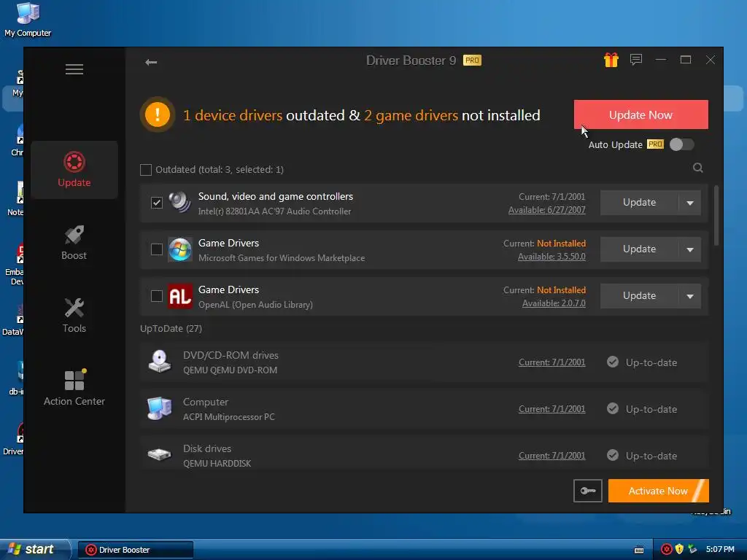The image size is (747, 560).
Task: Open the Boost section in sidebar
Action: click(74, 243)
